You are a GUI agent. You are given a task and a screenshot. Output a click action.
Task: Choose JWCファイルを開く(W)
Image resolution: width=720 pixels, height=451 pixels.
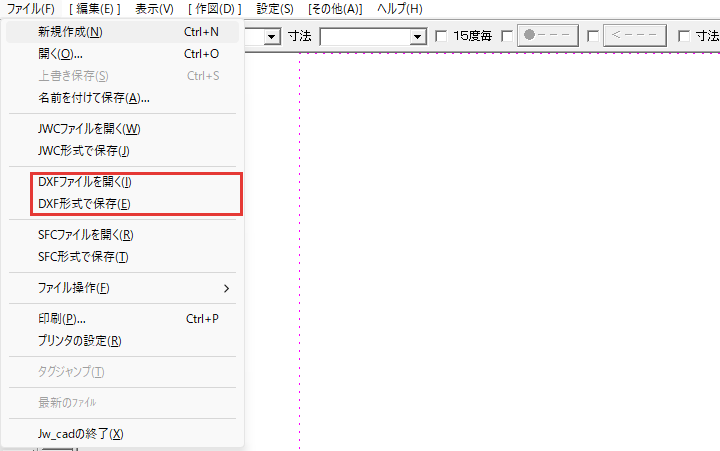[123, 129]
